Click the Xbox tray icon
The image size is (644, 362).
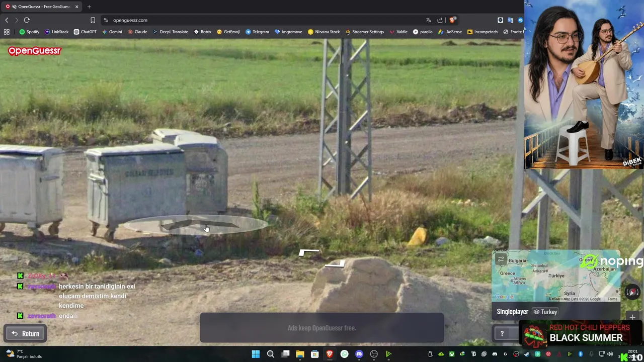pos(452,354)
